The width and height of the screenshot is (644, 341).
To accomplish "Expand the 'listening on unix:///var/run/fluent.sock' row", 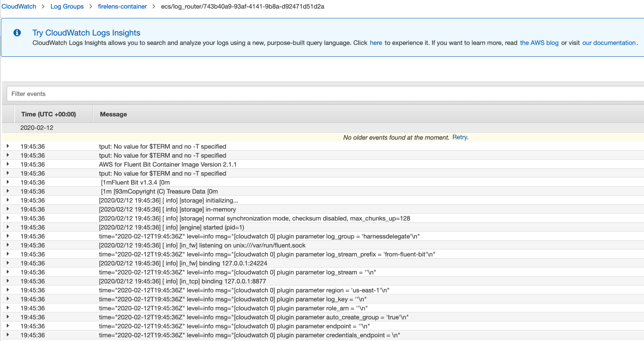I will coord(7,245).
